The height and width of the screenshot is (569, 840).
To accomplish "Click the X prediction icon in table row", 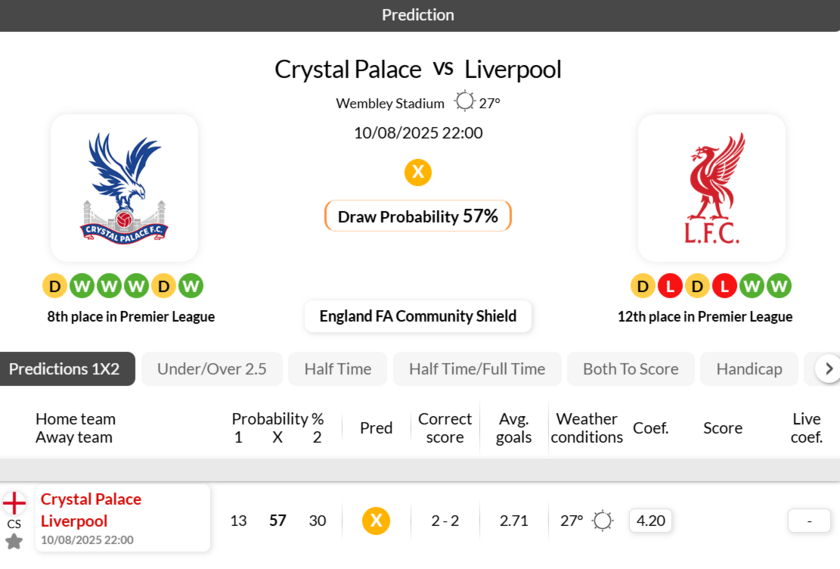I will pyautogui.click(x=376, y=520).
